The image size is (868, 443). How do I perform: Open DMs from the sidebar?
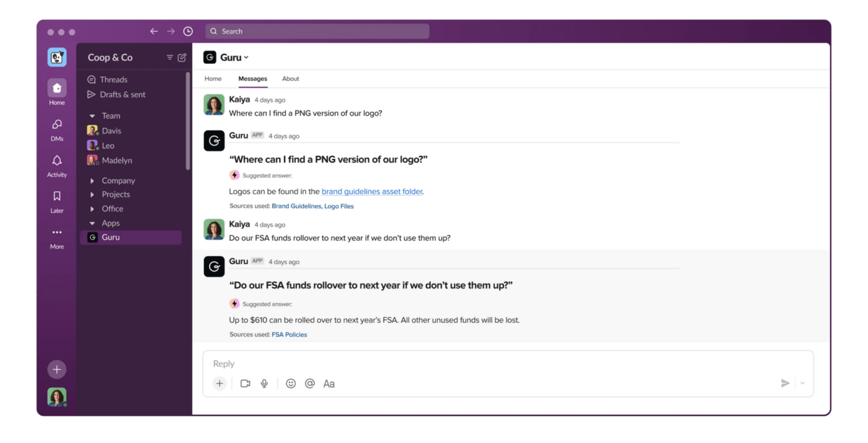57,130
